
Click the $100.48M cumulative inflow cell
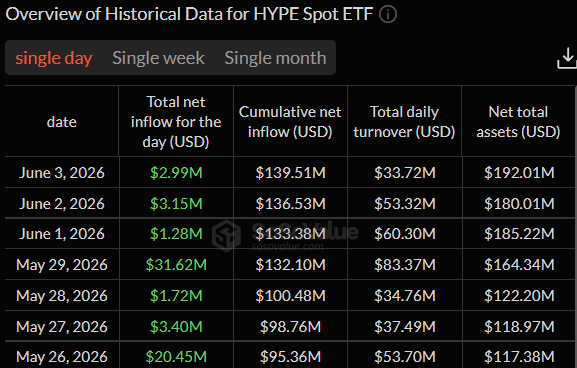[x=290, y=296]
